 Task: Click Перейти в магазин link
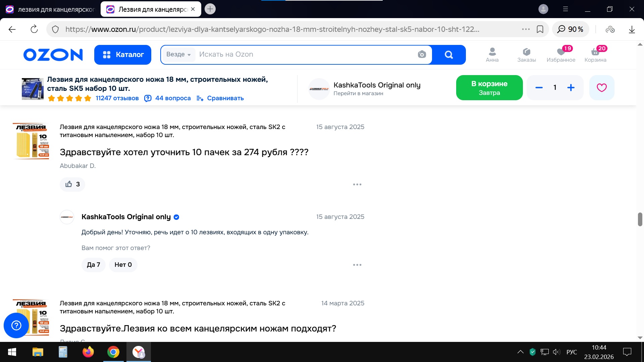[x=358, y=94]
